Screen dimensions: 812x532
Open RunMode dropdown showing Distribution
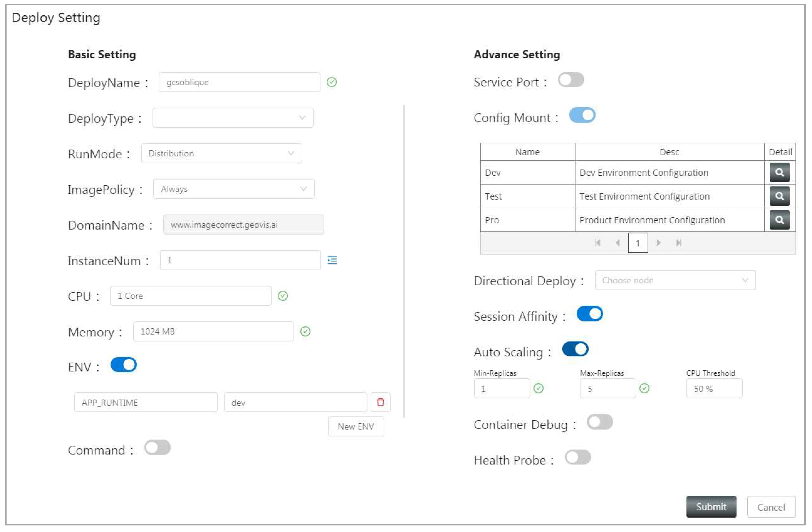coord(222,153)
